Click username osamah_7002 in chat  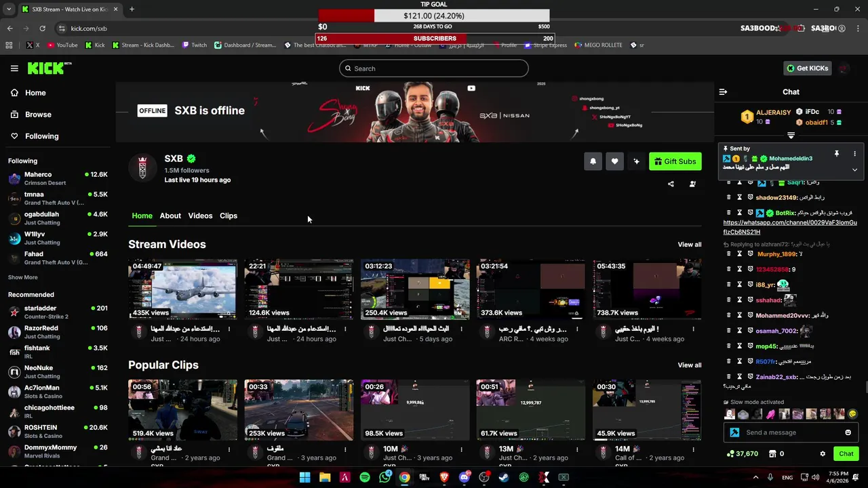[x=776, y=331]
